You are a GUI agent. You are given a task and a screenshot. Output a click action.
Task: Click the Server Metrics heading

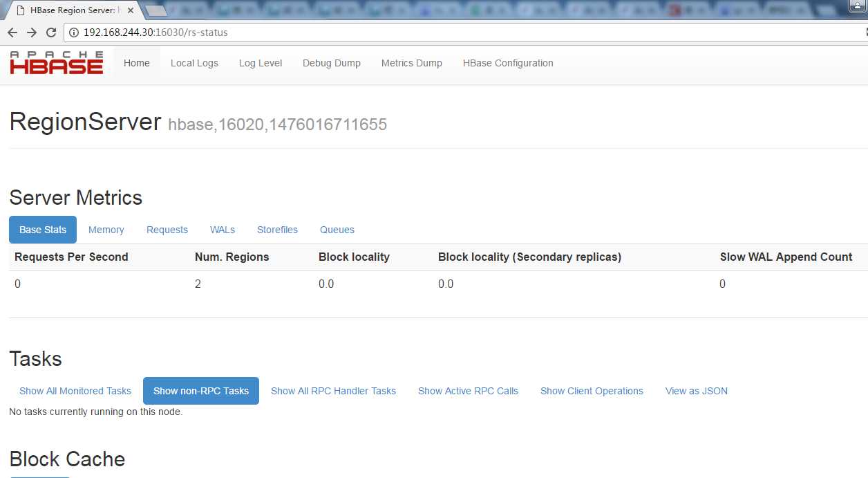[76, 198]
